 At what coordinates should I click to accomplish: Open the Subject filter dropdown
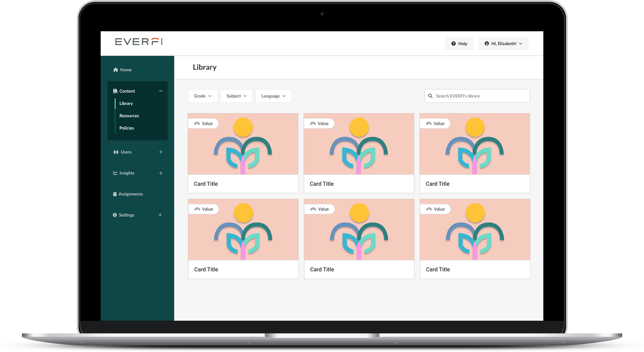coord(236,96)
